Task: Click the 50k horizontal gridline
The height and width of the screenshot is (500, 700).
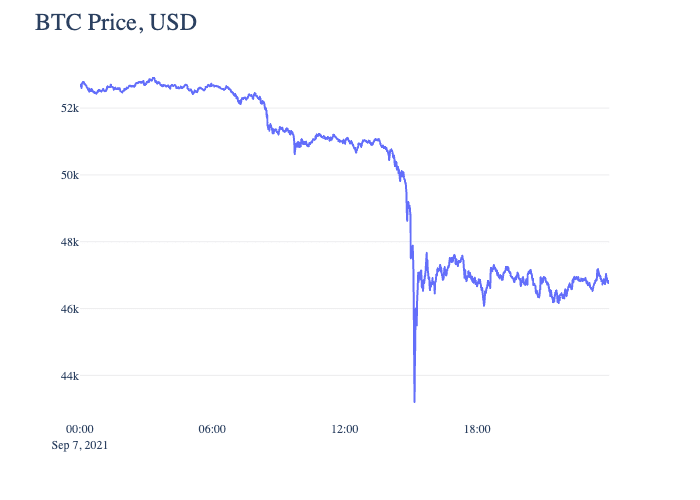Action: click(x=345, y=175)
